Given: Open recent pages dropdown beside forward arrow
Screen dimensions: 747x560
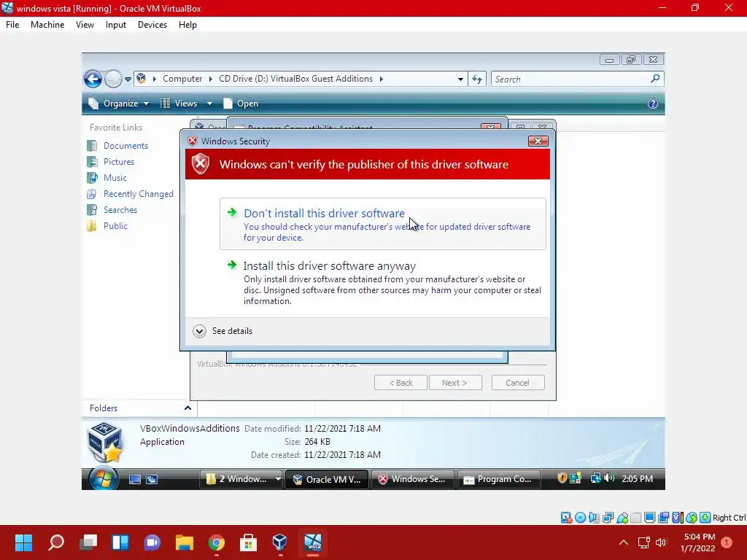Looking at the screenshot, I should [x=128, y=79].
